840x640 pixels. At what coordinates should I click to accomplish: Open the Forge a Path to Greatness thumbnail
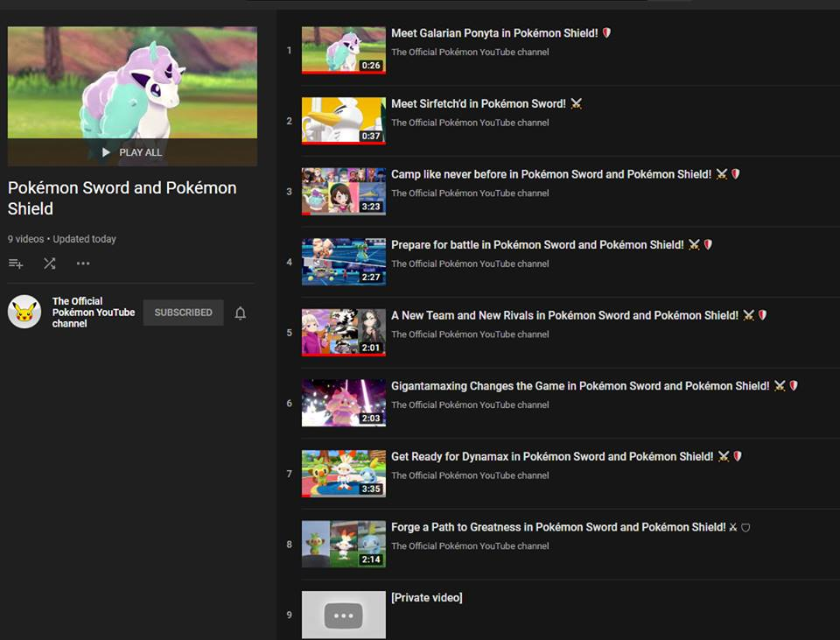pos(343,544)
